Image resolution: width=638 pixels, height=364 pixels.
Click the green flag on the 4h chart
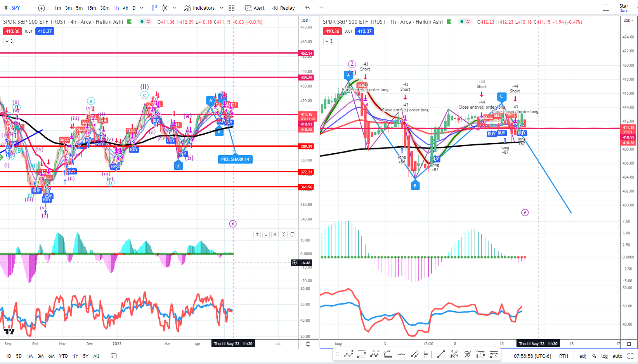tap(130, 22)
